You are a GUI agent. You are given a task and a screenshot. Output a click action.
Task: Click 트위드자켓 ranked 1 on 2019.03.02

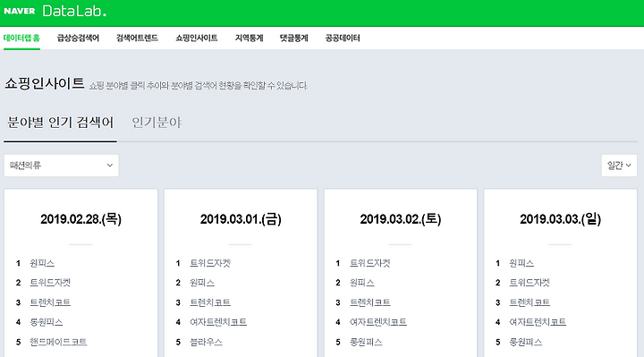[x=370, y=263]
